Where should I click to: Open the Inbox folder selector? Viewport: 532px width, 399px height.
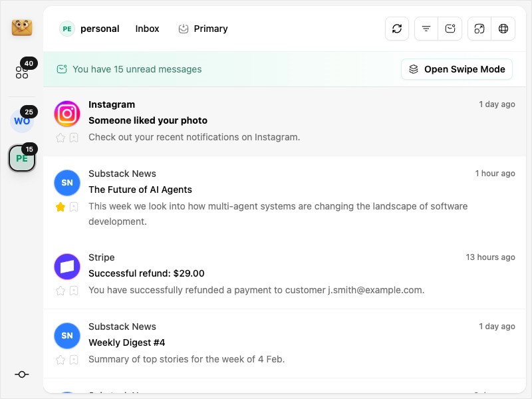(x=147, y=29)
